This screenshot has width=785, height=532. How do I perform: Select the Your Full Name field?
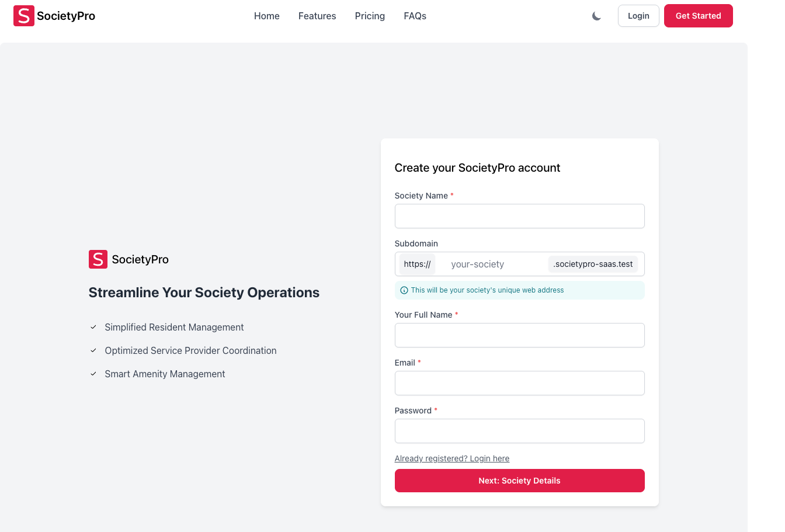tap(519, 335)
